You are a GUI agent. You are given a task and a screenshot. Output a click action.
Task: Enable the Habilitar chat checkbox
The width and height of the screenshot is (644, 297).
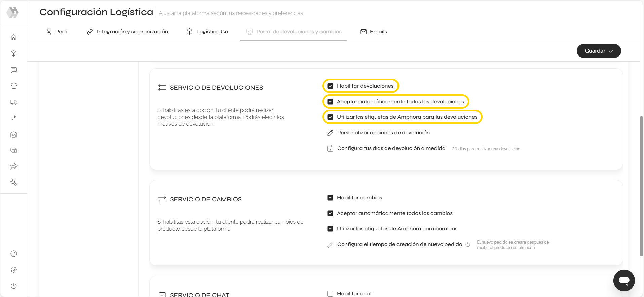point(330,294)
